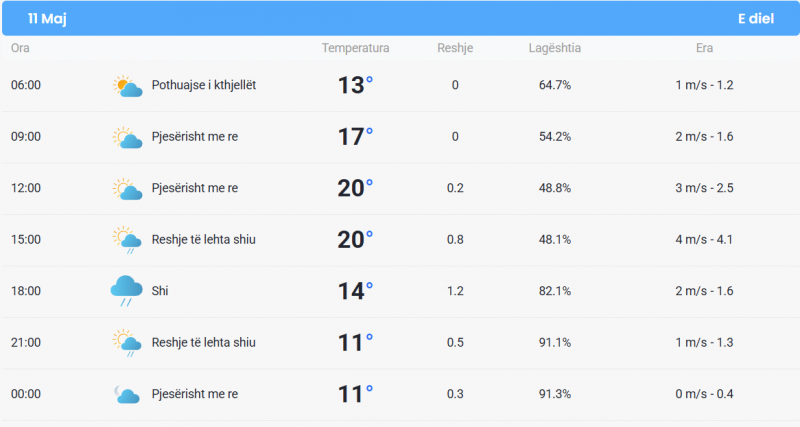The image size is (800, 427).
Task: Select the 18:00 Shi forecast row
Action: pos(400,291)
